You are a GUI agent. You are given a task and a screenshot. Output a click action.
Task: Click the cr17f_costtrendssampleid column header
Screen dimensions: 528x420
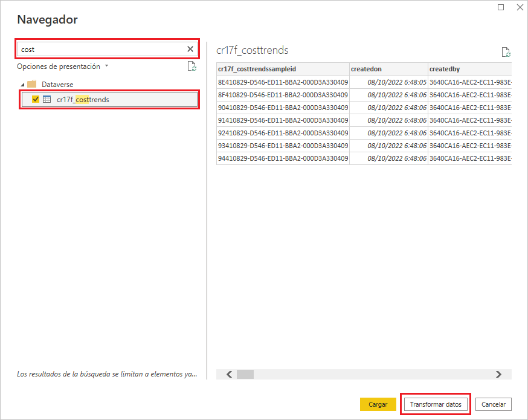click(283, 69)
